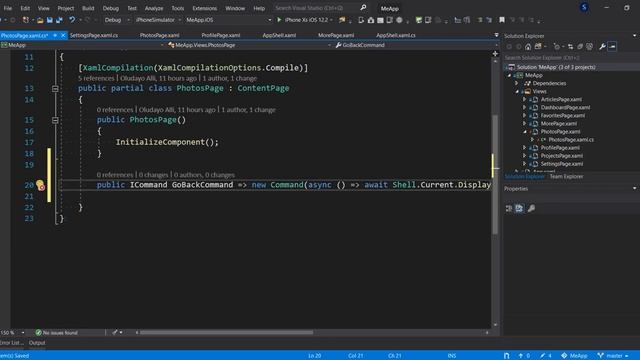This screenshot has width=640, height=360.
Task: Click the split editor icon above scrollbar
Action: (495, 53)
